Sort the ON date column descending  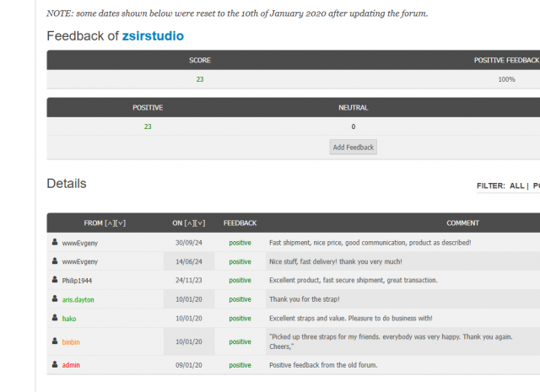click(200, 223)
